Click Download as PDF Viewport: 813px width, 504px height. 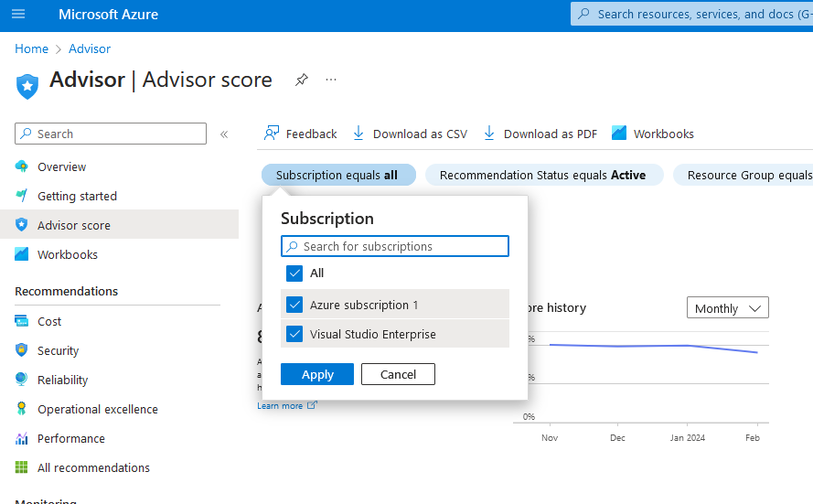540,134
